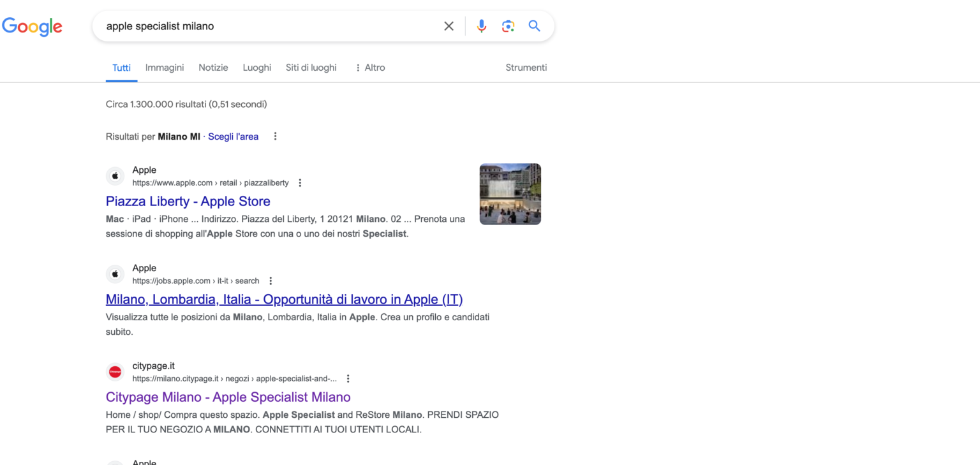Expand the Altro search options menu
The height and width of the screenshot is (465, 980).
pos(370,67)
